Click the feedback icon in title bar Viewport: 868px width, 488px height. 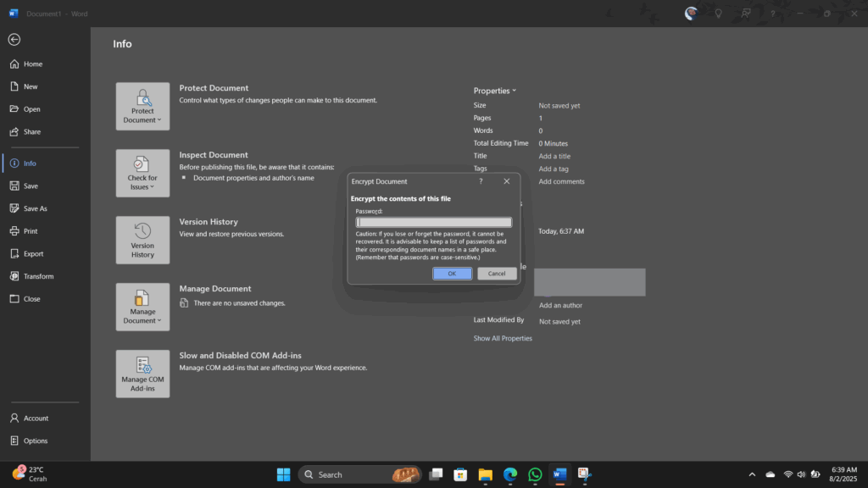[746, 14]
